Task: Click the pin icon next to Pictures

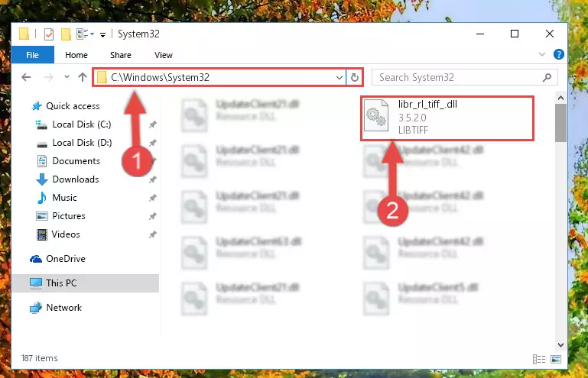Action: (x=153, y=217)
